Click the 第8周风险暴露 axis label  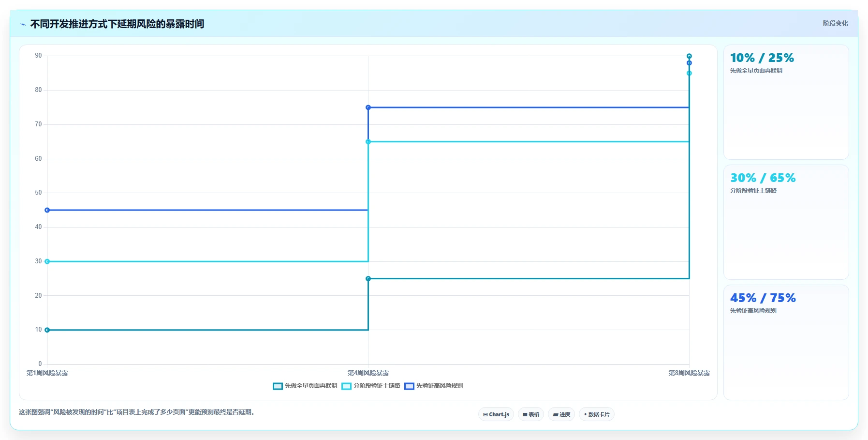click(x=689, y=373)
